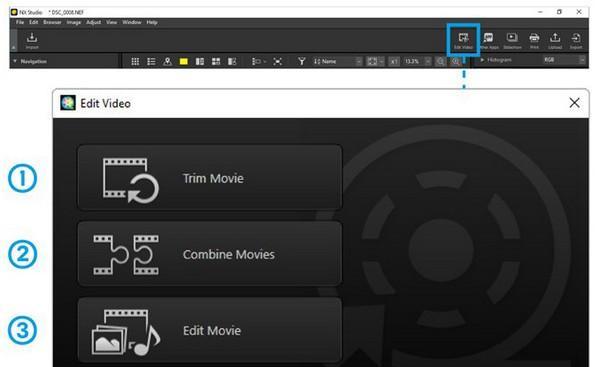Minimize the NX Studio window
The width and height of the screenshot is (600, 367).
540,12
